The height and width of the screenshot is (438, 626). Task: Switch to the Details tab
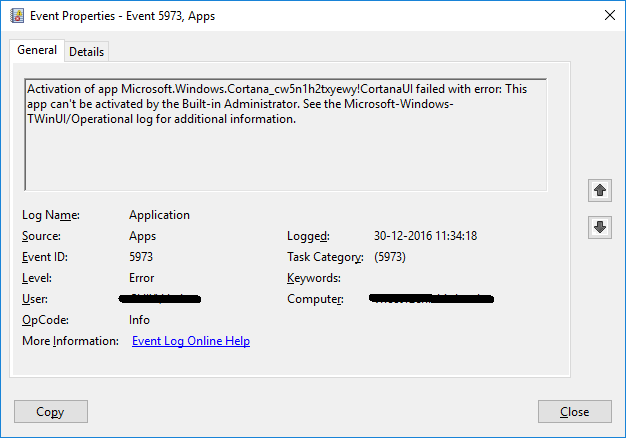tap(86, 52)
